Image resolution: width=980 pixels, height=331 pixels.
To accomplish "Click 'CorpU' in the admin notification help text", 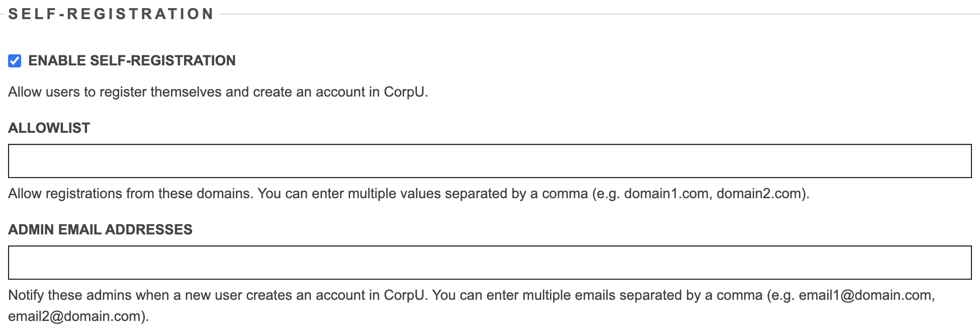I will 404,295.
